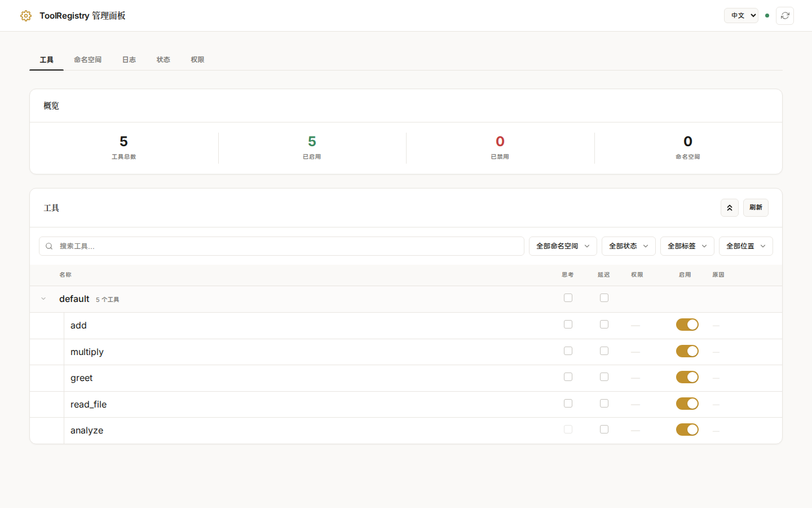Open the 全部标签 filter dropdown

pos(687,246)
